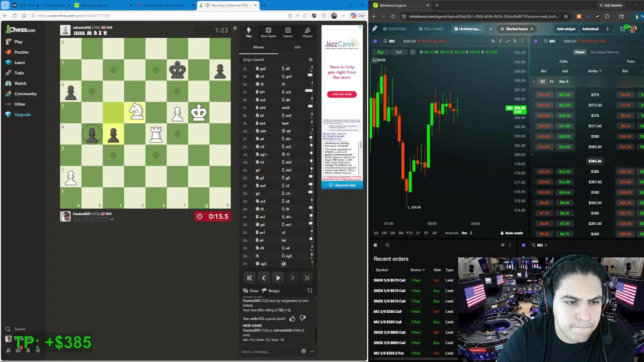Screen dimensions: 644x362
Task: Click the Sell button on MU chart
Action: [398, 52]
